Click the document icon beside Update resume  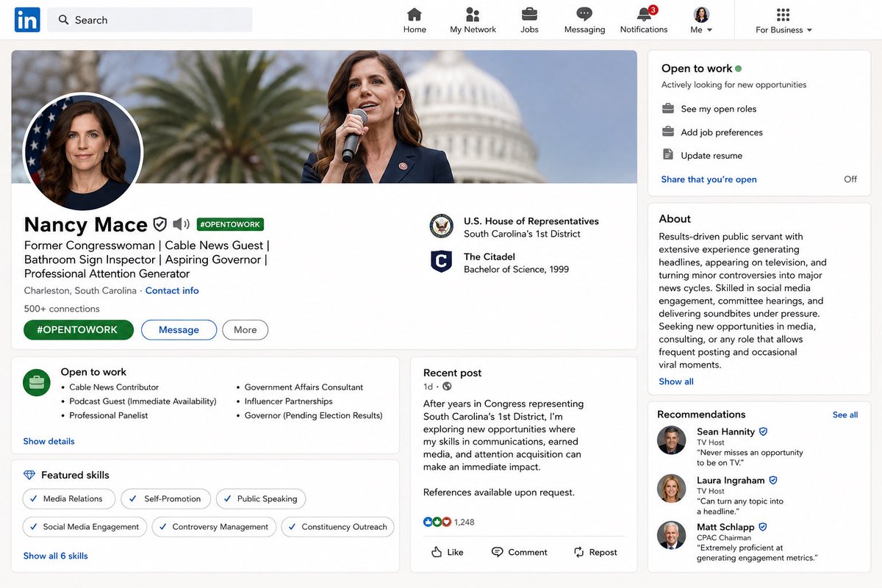[x=668, y=154]
